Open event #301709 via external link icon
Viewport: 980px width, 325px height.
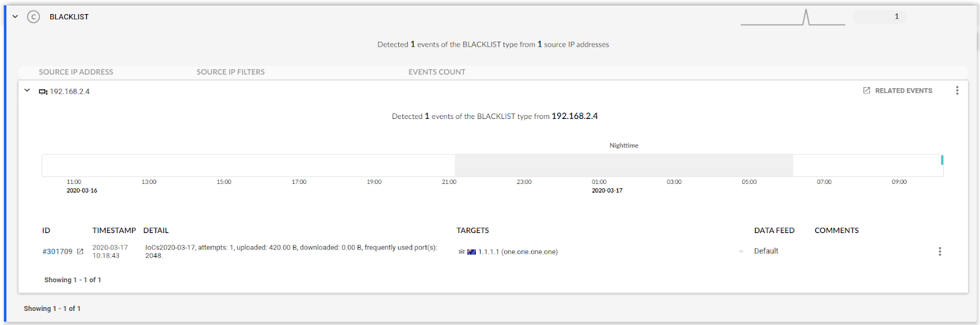[x=80, y=251]
